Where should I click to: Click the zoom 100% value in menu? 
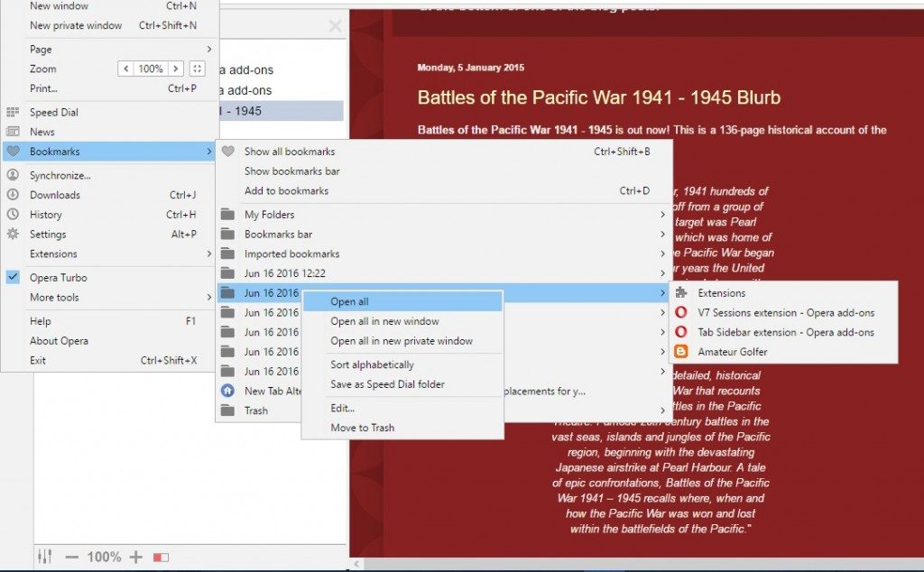151,69
